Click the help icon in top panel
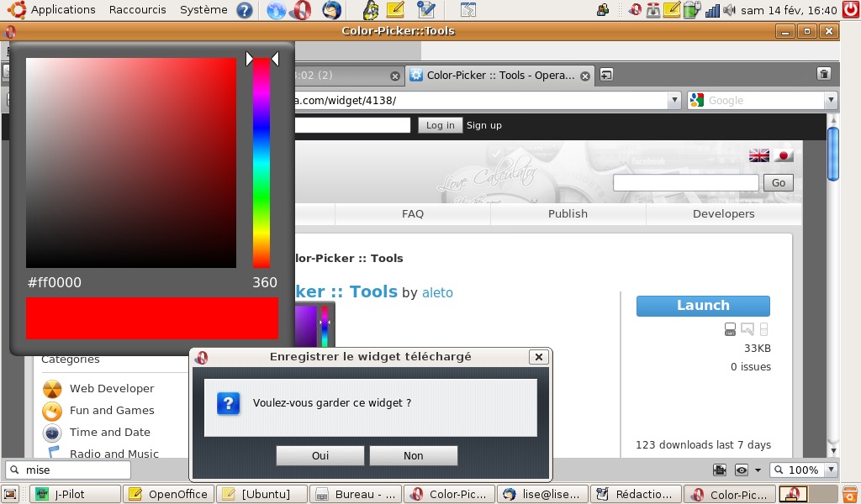The image size is (861, 504). point(244,10)
